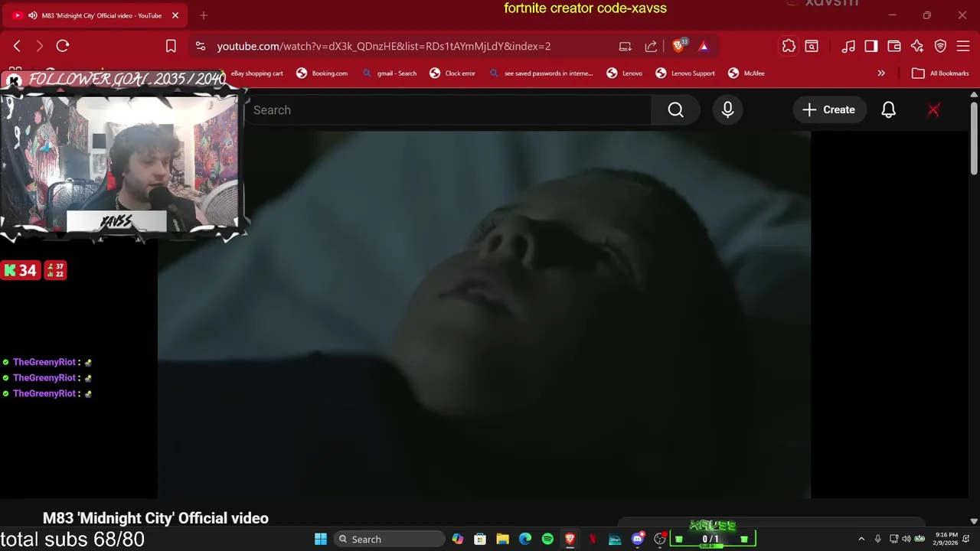The image size is (980, 551).
Task: Open the media control music note icon
Action: click(x=848, y=46)
